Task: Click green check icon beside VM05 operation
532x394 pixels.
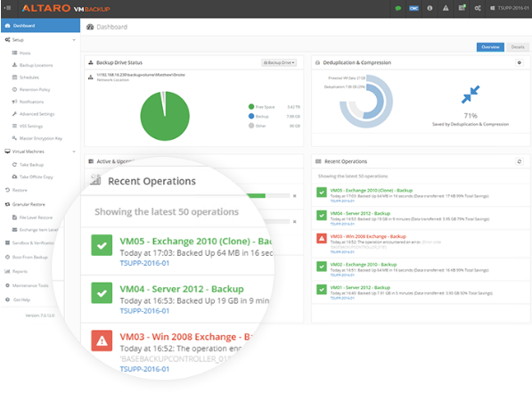Action: (x=322, y=193)
